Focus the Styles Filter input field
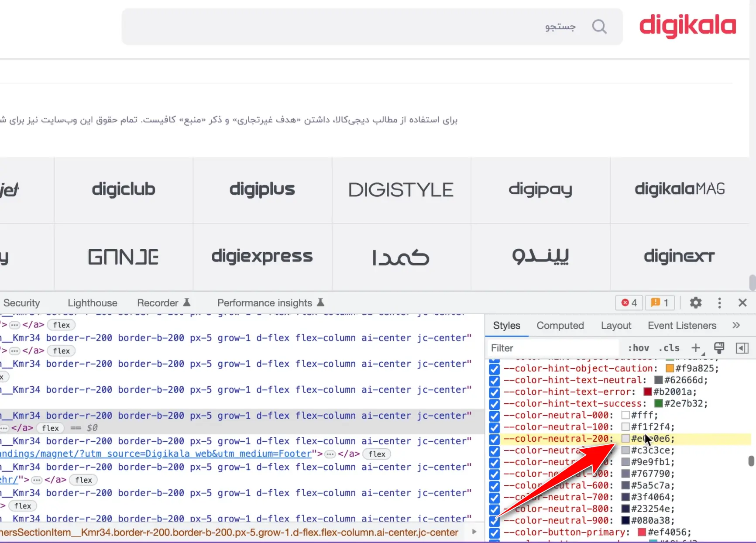 tap(552, 348)
